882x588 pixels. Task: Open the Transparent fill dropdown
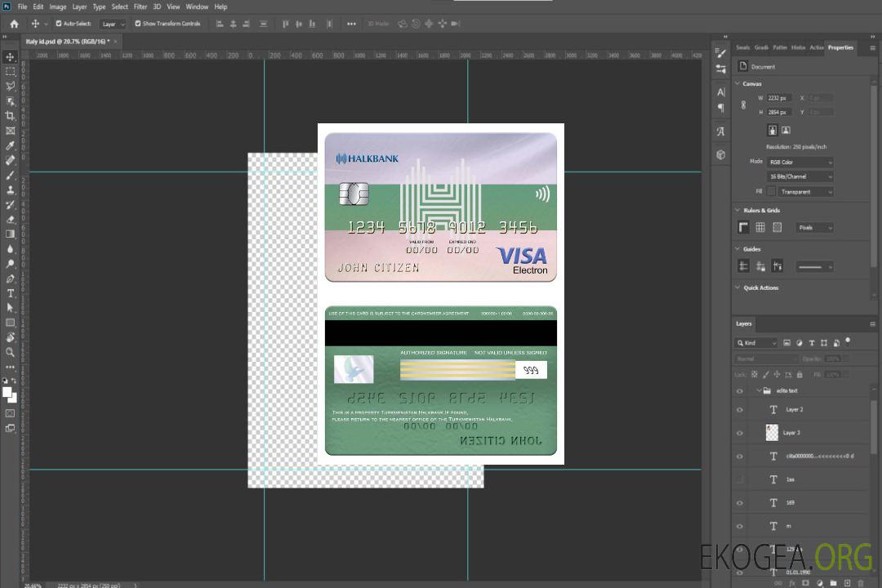805,192
